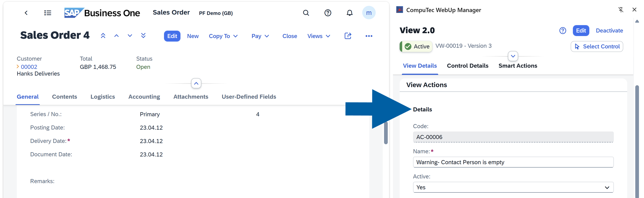This screenshot has height=198, width=644.
Task: Open the Active Yes dropdown
Action: tap(513, 187)
